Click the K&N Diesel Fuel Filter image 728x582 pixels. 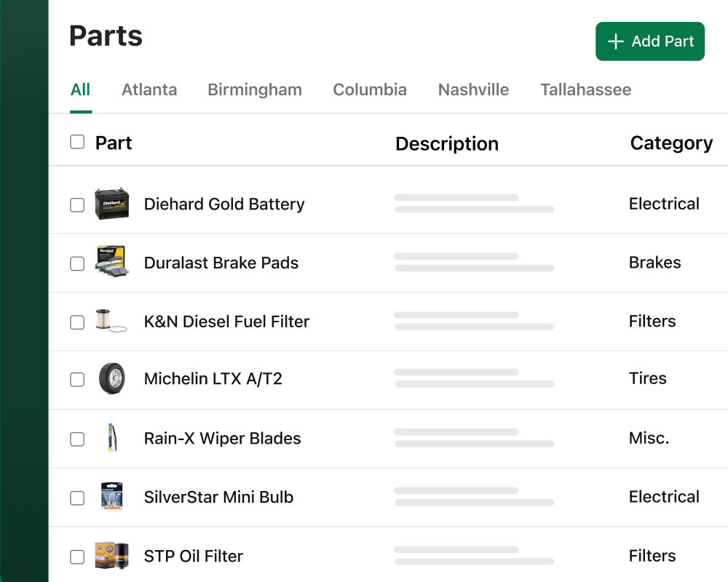111,321
